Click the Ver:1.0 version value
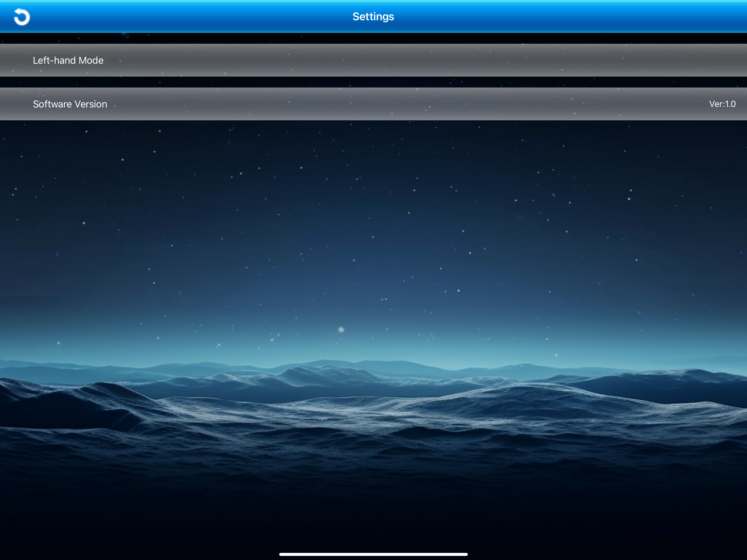This screenshot has width=747, height=560. [x=722, y=104]
